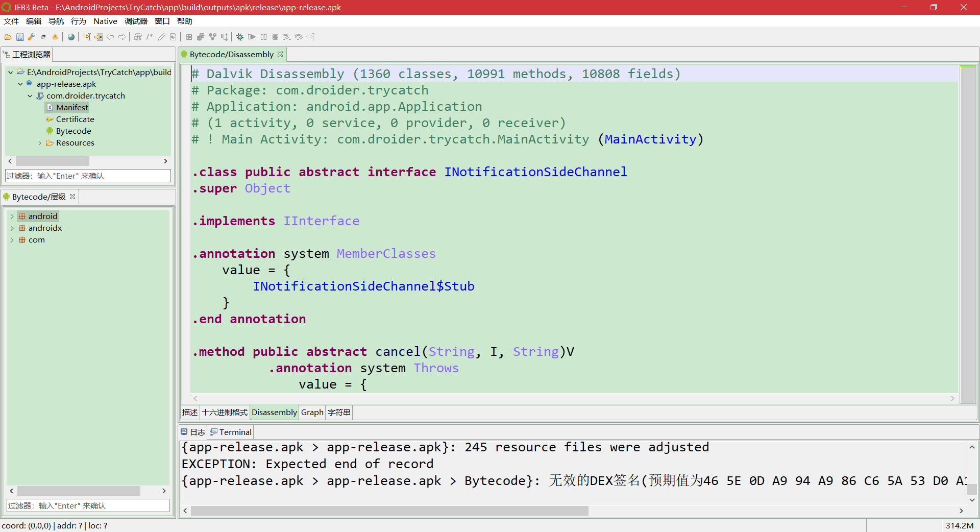The image size is (980, 532).
Task: Pause execution using the pause icon
Action: coord(263,37)
